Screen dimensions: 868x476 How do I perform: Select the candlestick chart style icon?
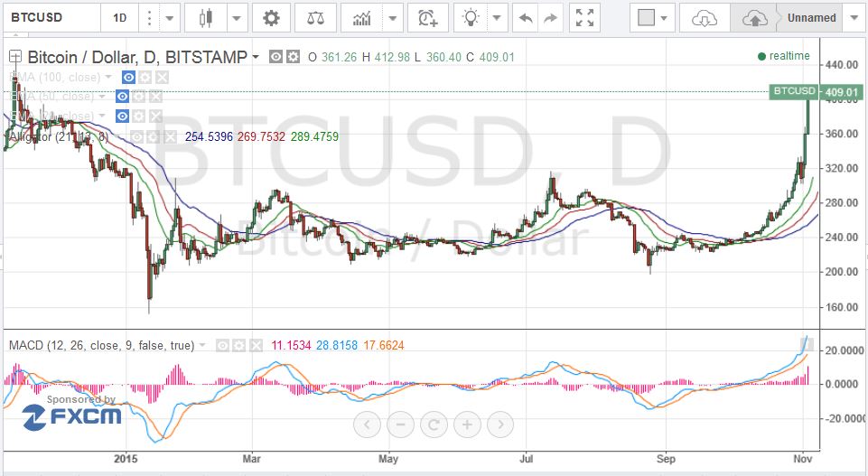point(206,18)
